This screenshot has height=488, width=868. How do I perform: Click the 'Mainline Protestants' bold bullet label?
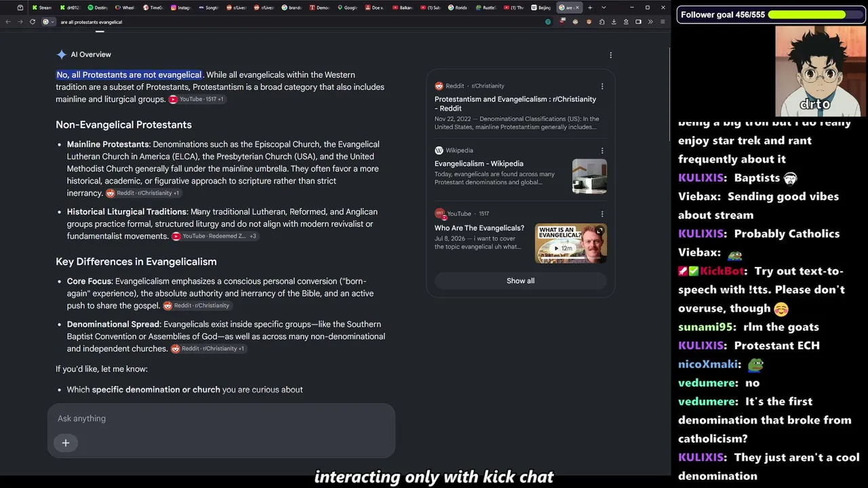pos(108,144)
